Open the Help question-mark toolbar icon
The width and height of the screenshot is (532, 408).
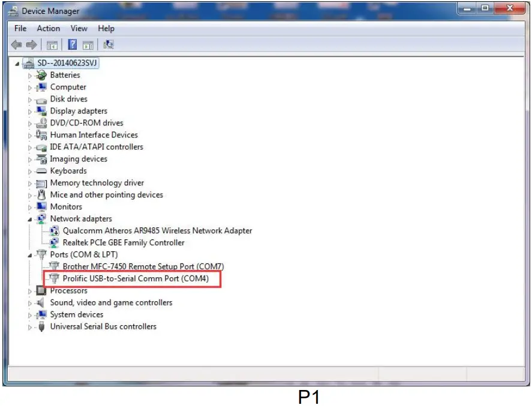coord(72,44)
